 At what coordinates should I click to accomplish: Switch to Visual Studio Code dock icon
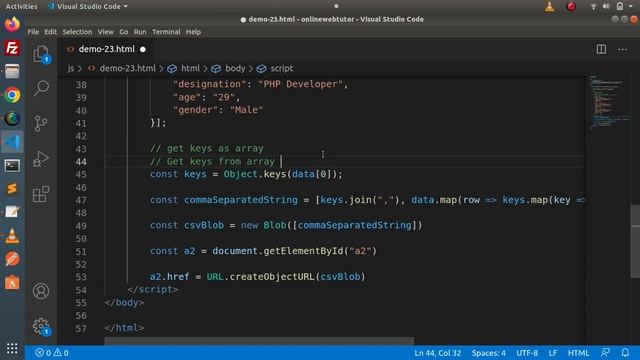click(x=12, y=142)
